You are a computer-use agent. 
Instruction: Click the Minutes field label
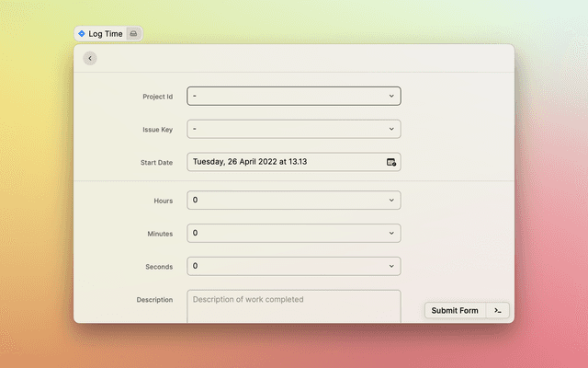pyautogui.click(x=159, y=234)
